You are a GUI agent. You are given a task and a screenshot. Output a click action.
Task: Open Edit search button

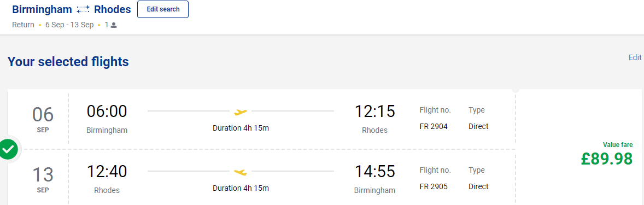[163, 9]
